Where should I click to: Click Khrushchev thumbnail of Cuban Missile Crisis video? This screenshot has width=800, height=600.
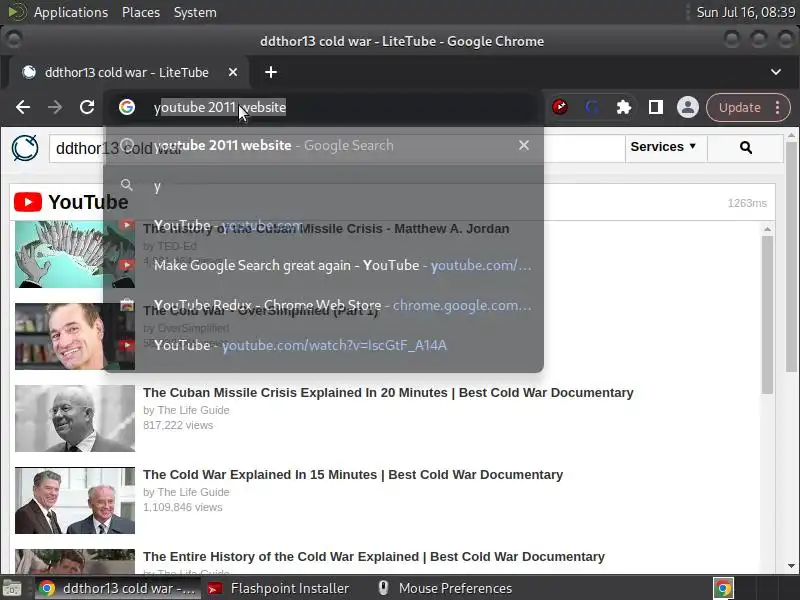click(75, 418)
